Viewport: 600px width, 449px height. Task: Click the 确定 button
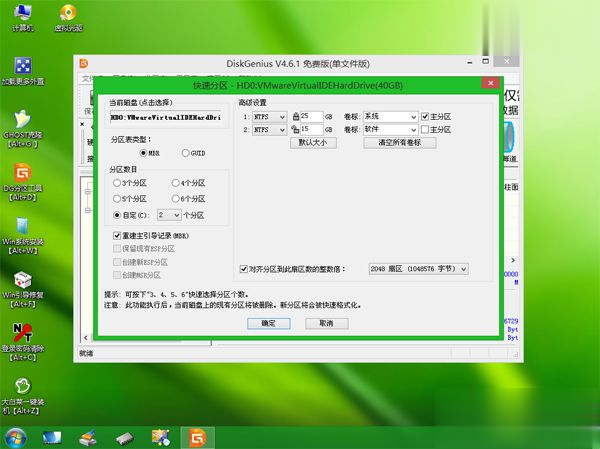coord(268,323)
